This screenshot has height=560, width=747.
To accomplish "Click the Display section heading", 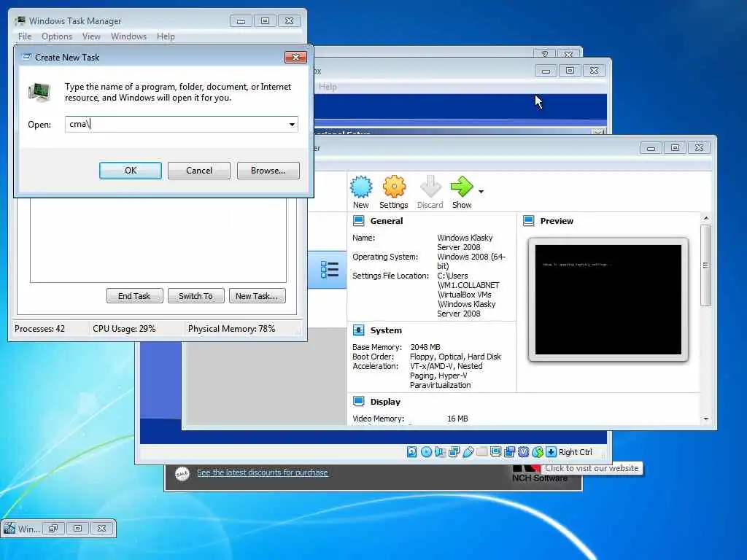I will coord(385,402).
